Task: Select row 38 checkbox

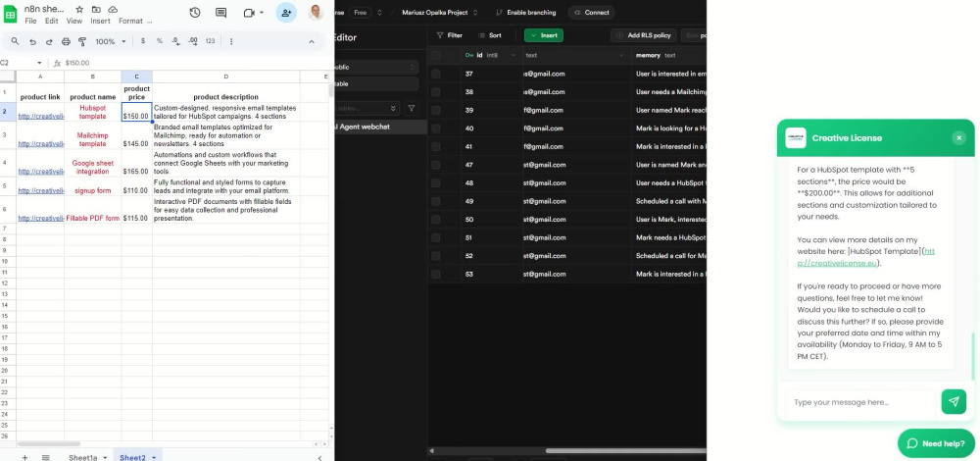Action: click(x=436, y=91)
